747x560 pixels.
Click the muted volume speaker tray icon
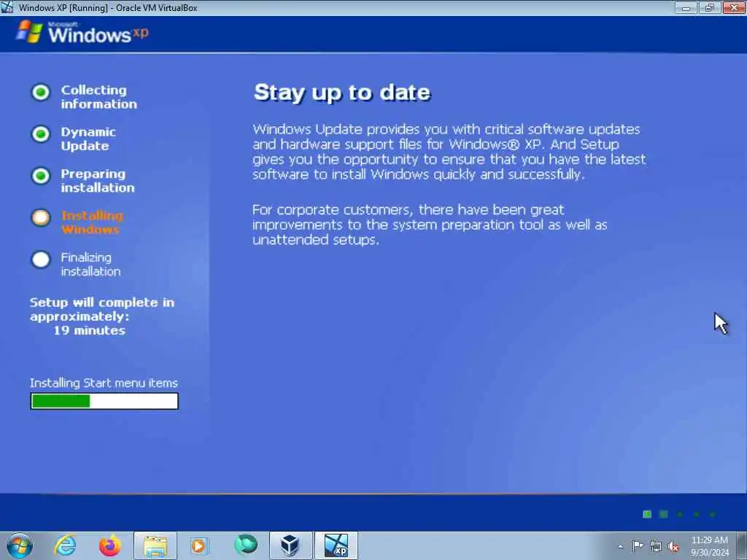pos(673,546)
